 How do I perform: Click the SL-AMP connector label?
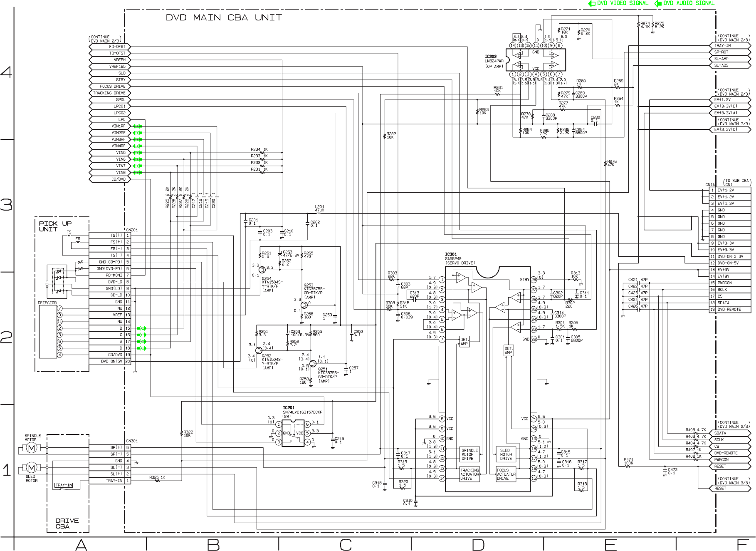coord(730,59)
